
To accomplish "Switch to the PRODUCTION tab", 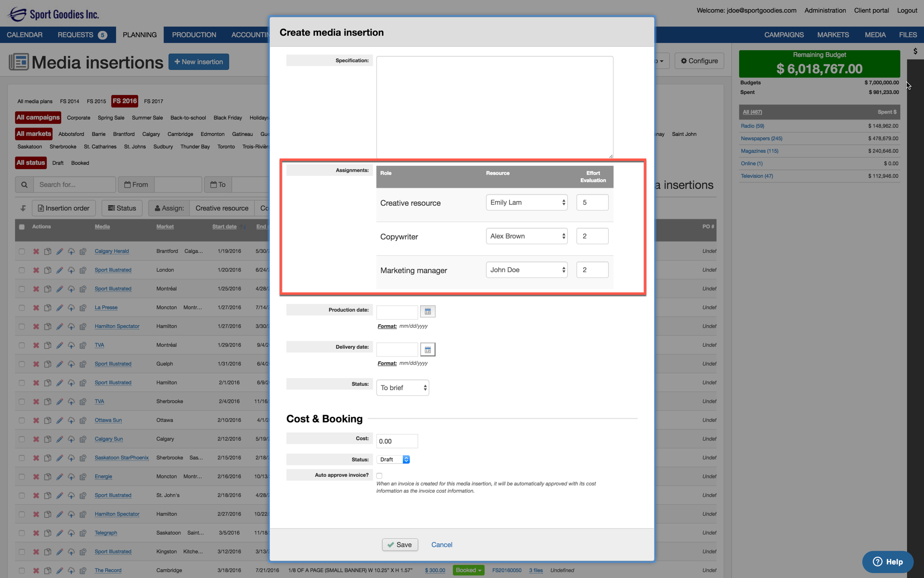I will pyautogui.click(x=194, y=35).
